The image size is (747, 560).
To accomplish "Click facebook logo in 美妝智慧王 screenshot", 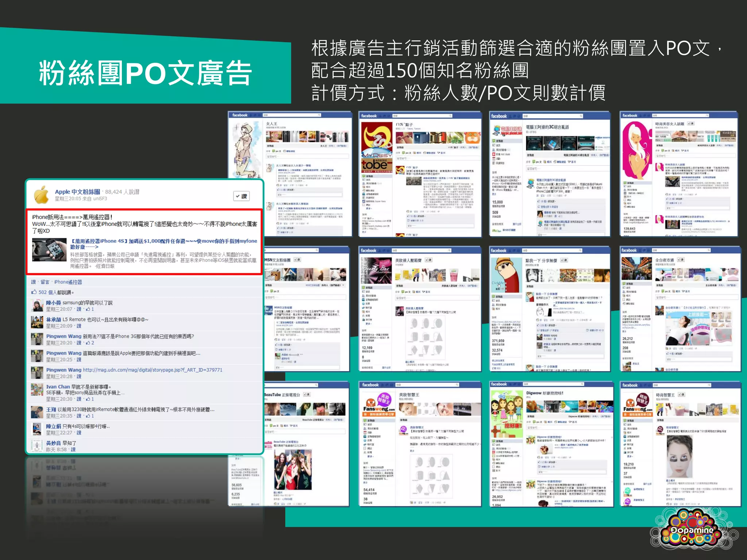I will 370,385.
